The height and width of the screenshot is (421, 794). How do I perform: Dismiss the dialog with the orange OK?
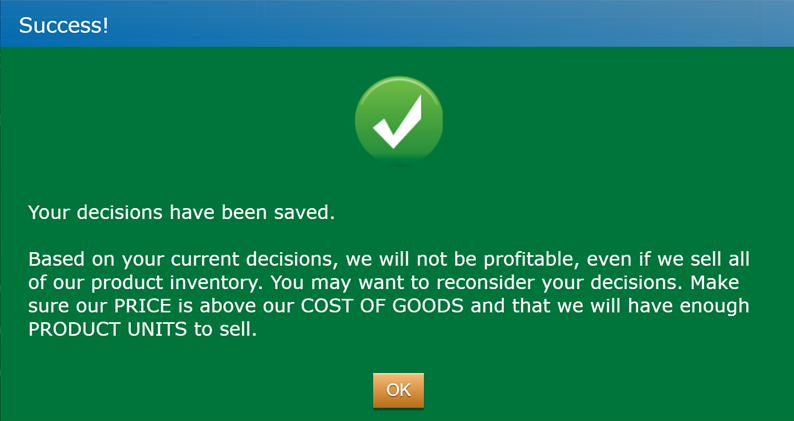coord(399,390)
